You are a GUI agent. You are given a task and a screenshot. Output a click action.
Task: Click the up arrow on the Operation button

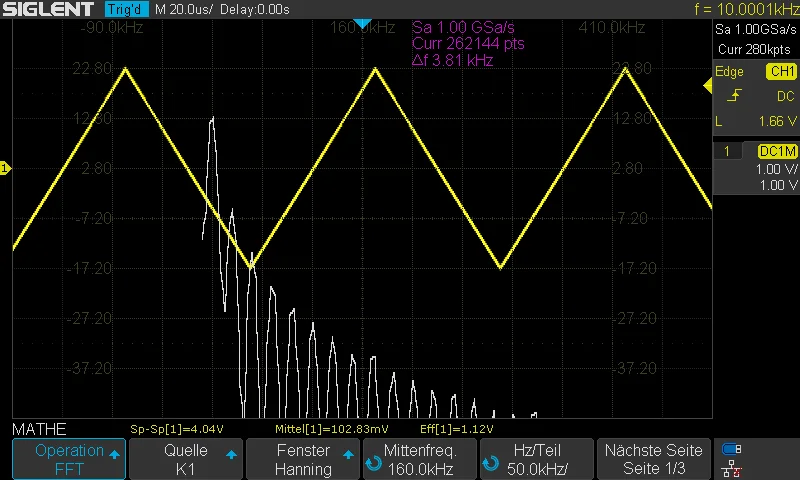click(114, 454)
